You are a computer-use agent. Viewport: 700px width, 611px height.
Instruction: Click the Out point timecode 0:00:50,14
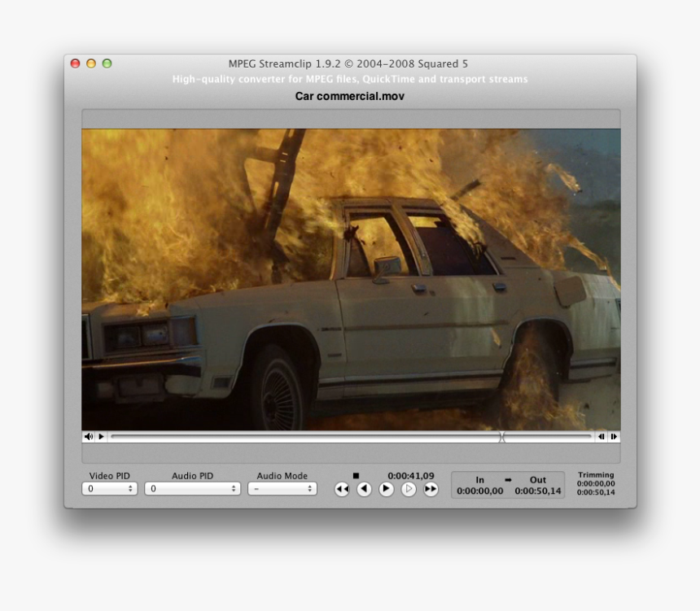[x=537, y=491]
